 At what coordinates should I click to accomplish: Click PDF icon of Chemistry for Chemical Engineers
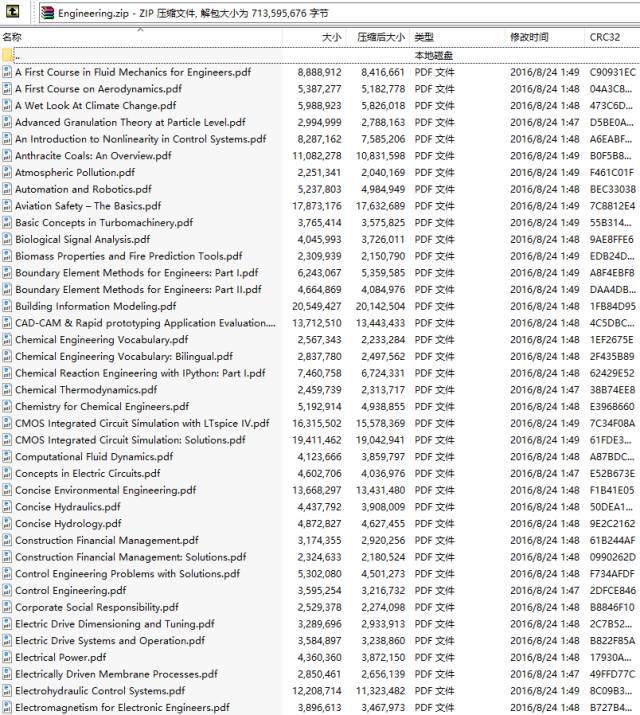tap(7, 406)
